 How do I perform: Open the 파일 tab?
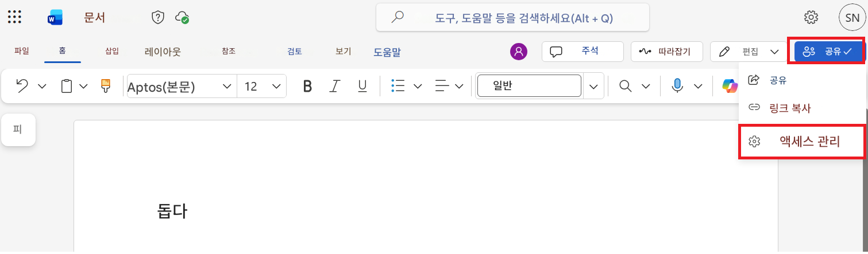click(22, 50)
